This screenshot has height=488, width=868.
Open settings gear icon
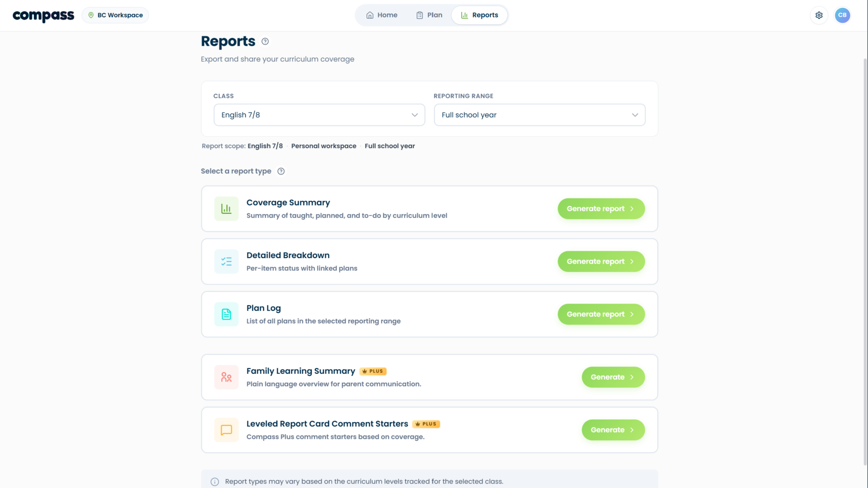819,15
